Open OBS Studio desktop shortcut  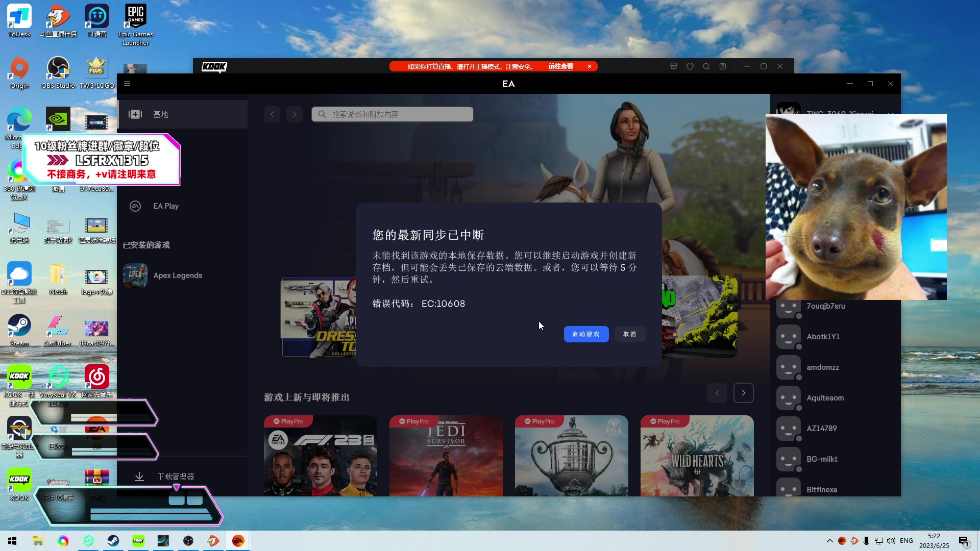pos(58,72)
